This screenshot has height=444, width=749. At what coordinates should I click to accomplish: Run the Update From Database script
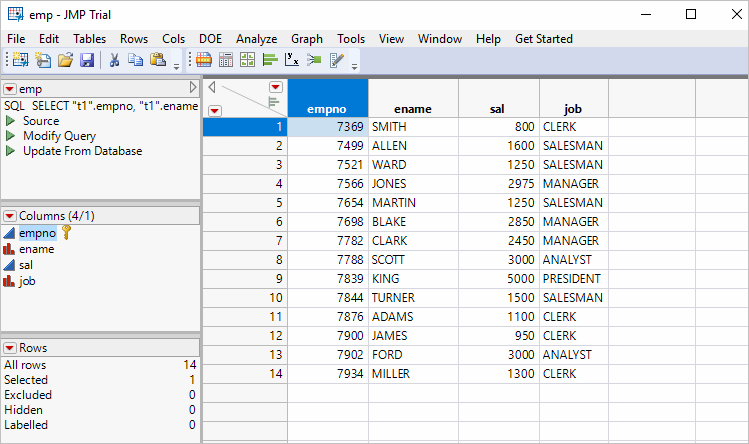click(11, 151)
